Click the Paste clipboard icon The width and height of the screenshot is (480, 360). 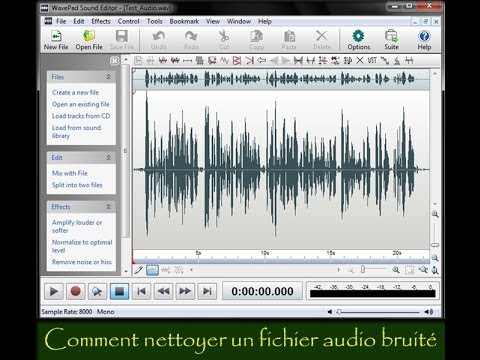289,36
